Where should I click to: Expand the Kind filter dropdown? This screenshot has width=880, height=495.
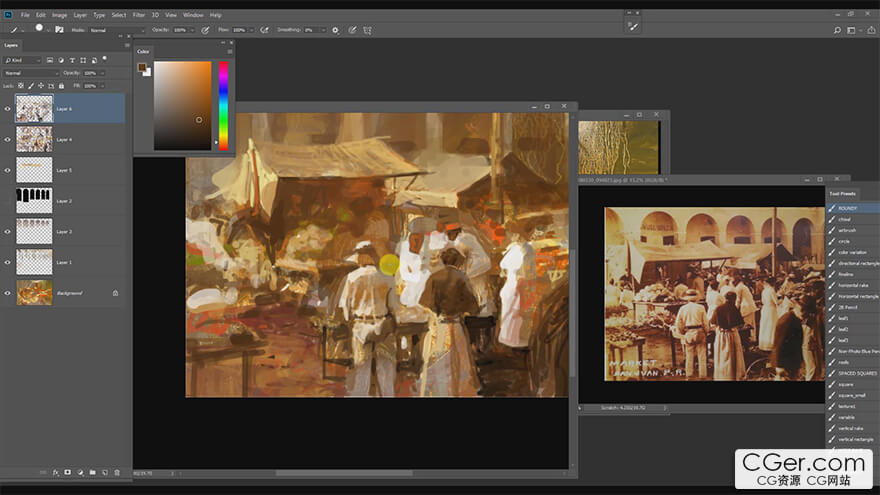click(x=22, y=60)
